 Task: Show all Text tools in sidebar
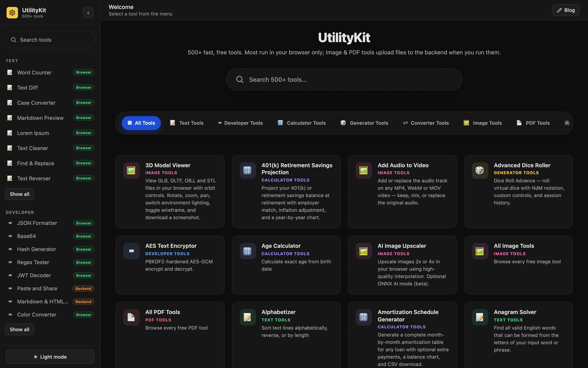[x=19, y=194]
